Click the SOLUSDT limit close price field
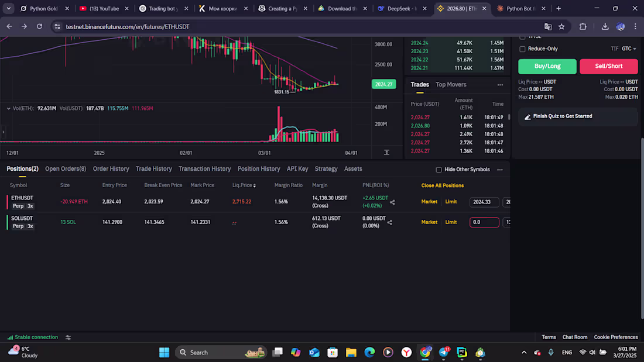644x362 pixels. pos(484,222)
